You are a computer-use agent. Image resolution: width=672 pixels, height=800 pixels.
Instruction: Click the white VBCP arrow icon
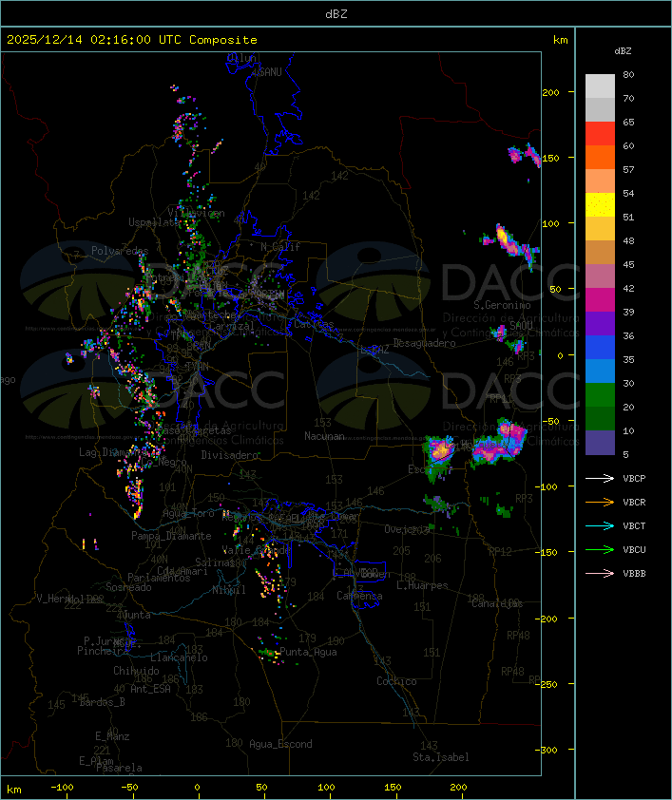pyautogui.click(x=600, y=478)
